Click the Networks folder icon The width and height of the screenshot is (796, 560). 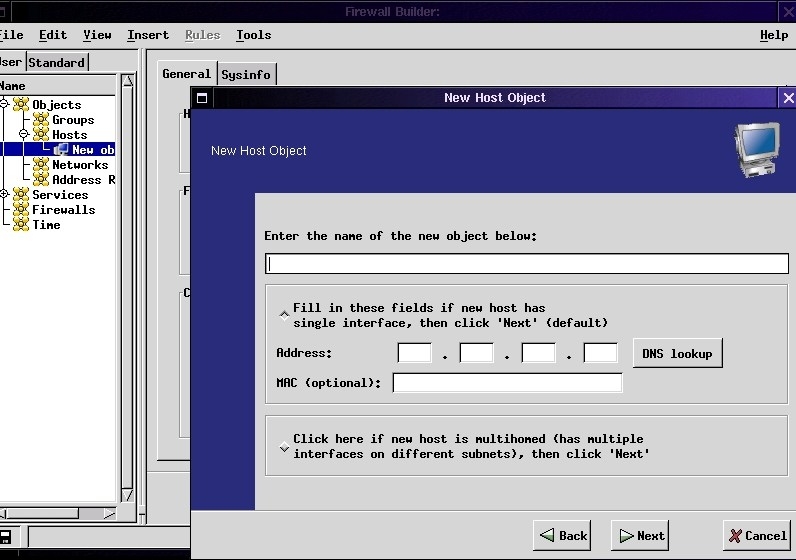pos(41,165)
